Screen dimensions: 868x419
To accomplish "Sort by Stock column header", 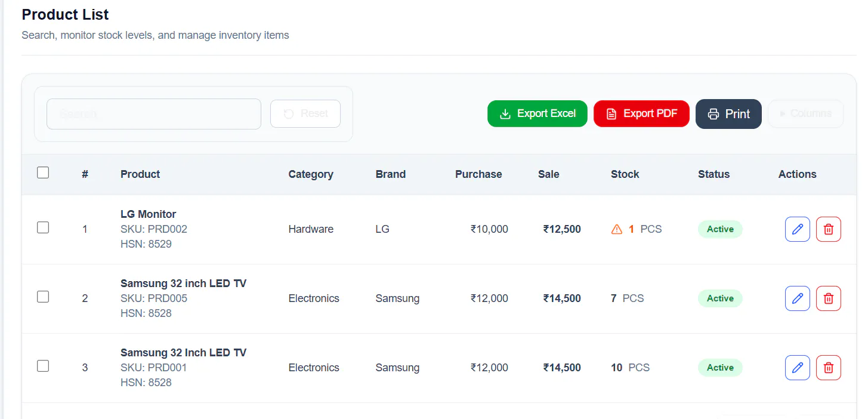I will click(x=625, y=174).
